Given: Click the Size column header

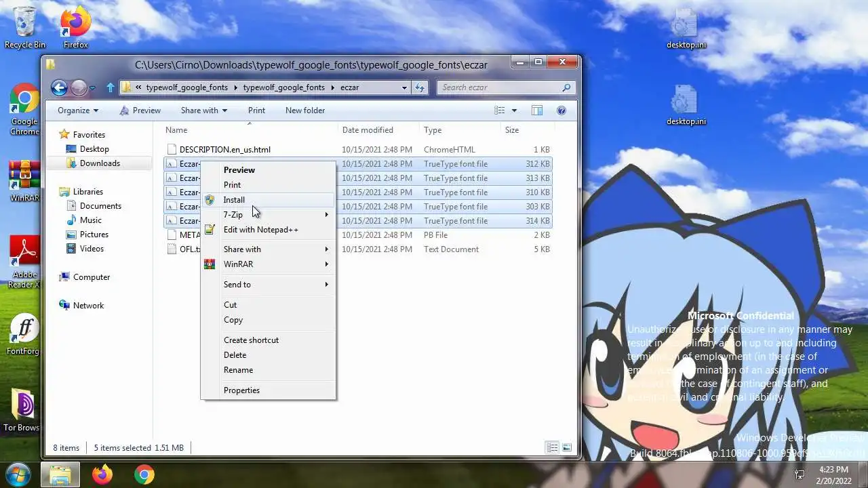Looking at the screenshot, I should pyautogui.click(x=528, y=130).
